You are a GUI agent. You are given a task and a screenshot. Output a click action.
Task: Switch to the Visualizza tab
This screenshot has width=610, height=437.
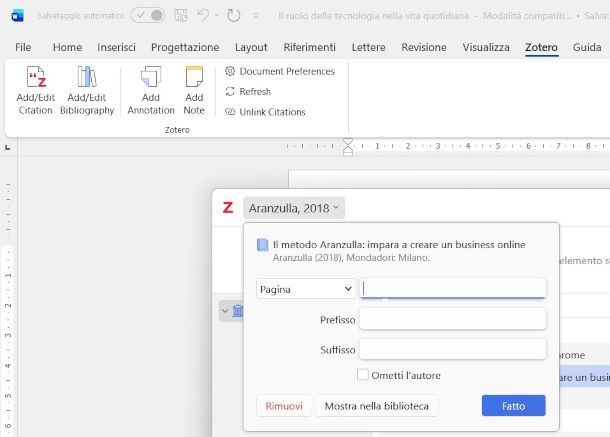(x=486, y=47)
